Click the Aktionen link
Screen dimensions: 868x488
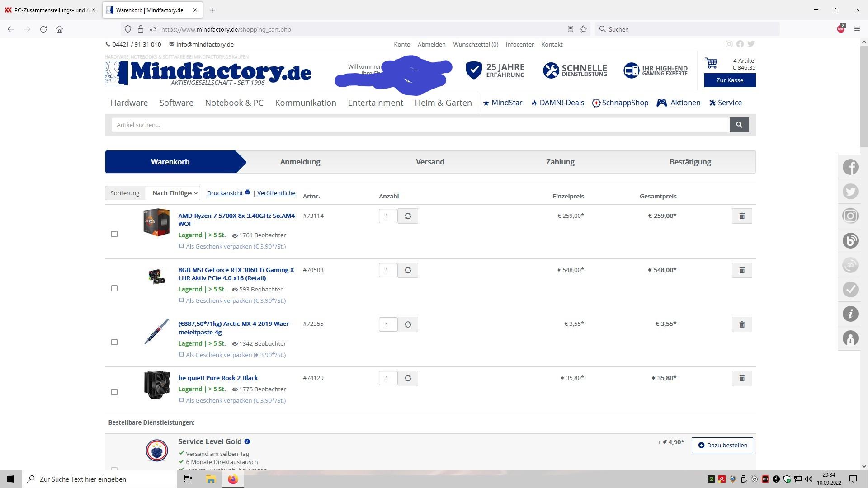[679, 103]
